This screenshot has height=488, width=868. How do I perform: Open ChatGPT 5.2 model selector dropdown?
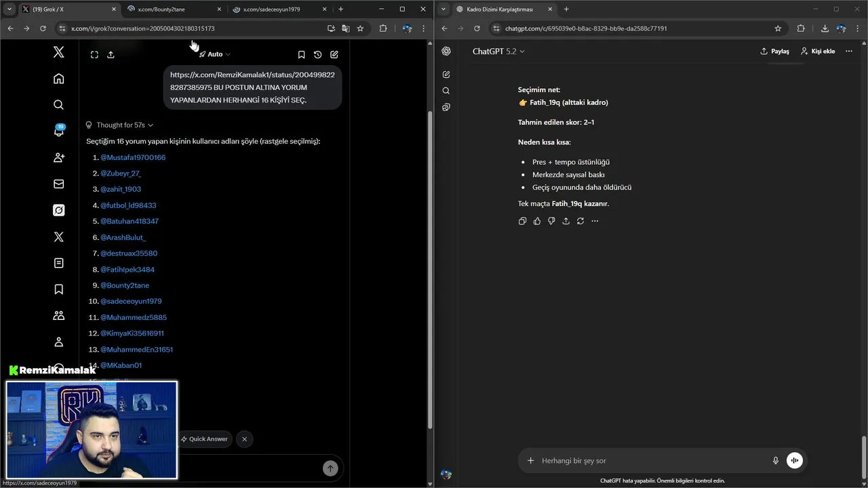tap(498, 52)
